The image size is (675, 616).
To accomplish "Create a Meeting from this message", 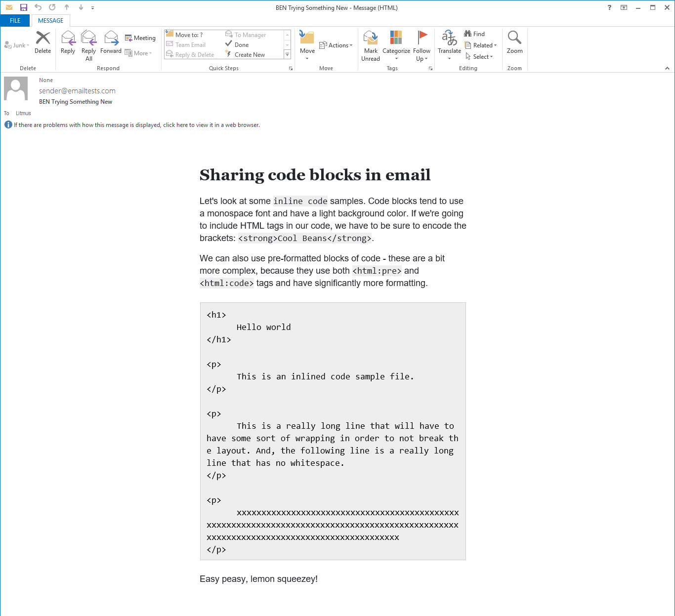I will pyautogui.click(x=140, y=38).
